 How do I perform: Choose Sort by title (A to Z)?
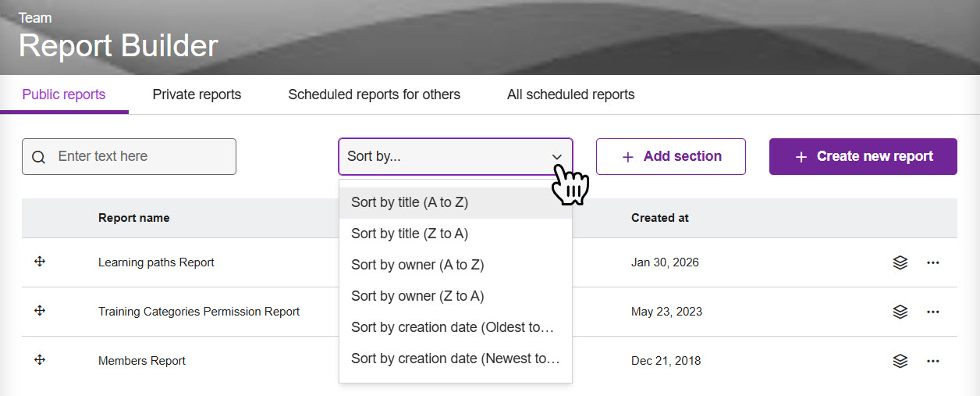tap(410, 202)
